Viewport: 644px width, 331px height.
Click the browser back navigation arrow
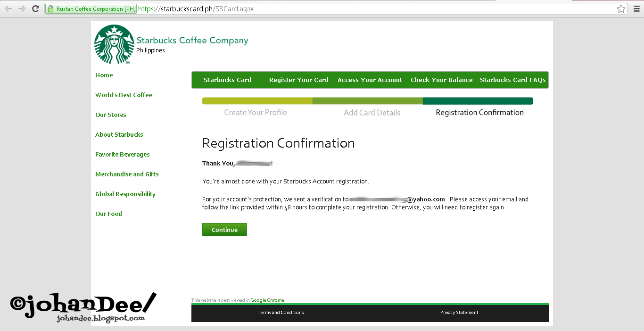[x=8, y=8]
